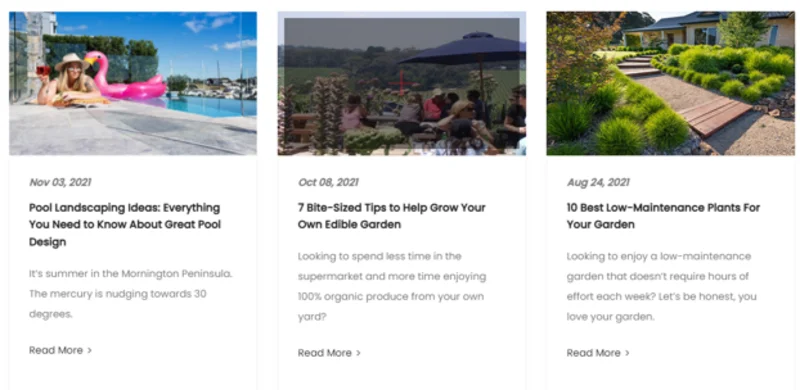The height and width of the screenshot is (390, 800).
Task: Click the red crosshair marker on the garden party photo
Action: 403,83
